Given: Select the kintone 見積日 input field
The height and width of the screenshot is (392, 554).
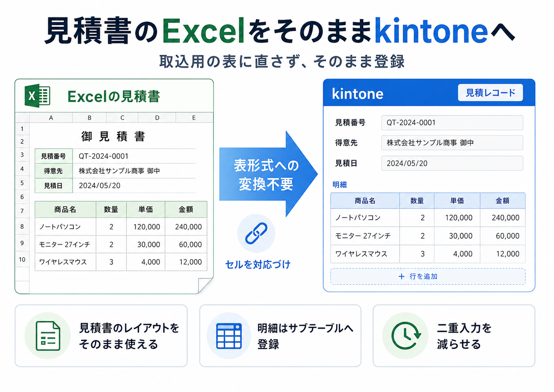Looking at the screenshot, I should [452, 163].
